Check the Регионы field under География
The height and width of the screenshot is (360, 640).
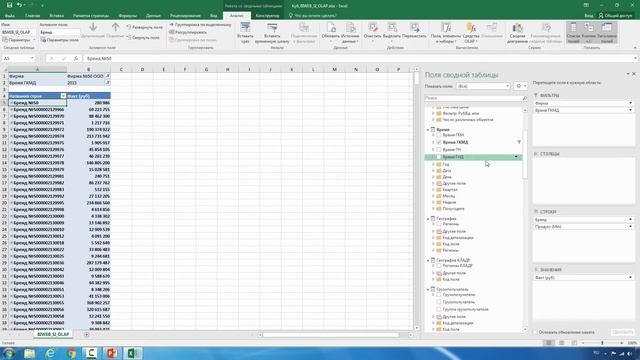[439, 224]
